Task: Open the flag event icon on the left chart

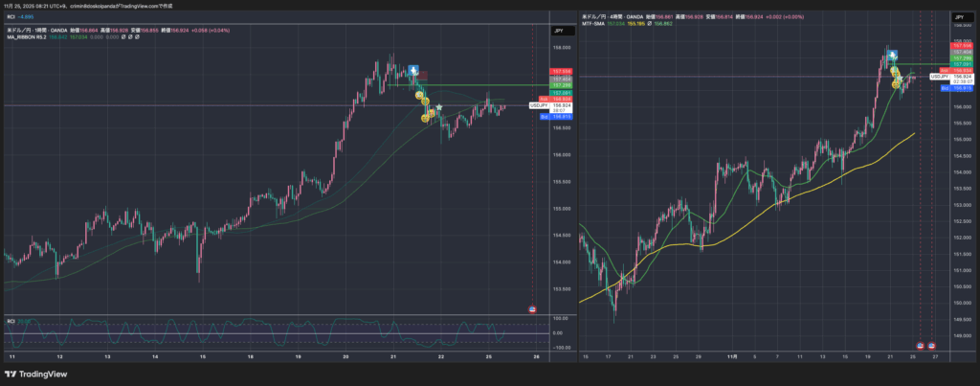Action: pyautogui.click(x=532, y=308)
